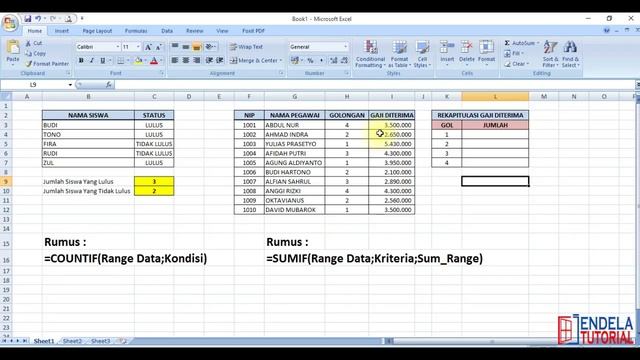Decrease font size with Shrink Font icon
Image resolution: width=640 pixels, height=360 pixels.
pyautogui.click(x=159, y=47)
